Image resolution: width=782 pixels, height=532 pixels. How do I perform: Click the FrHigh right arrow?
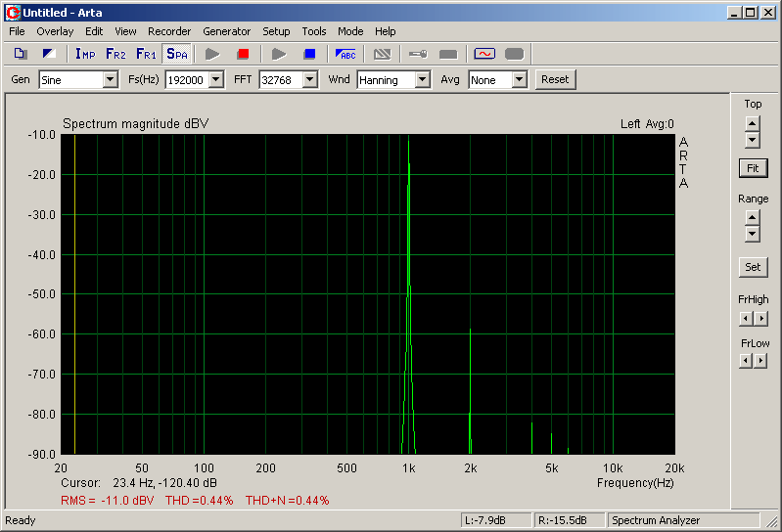pos(760,318)
